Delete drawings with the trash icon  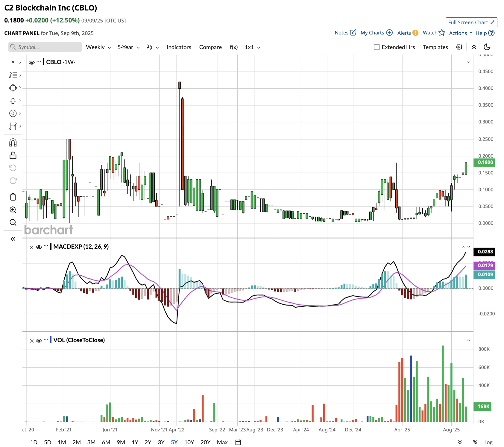[13, 197]
